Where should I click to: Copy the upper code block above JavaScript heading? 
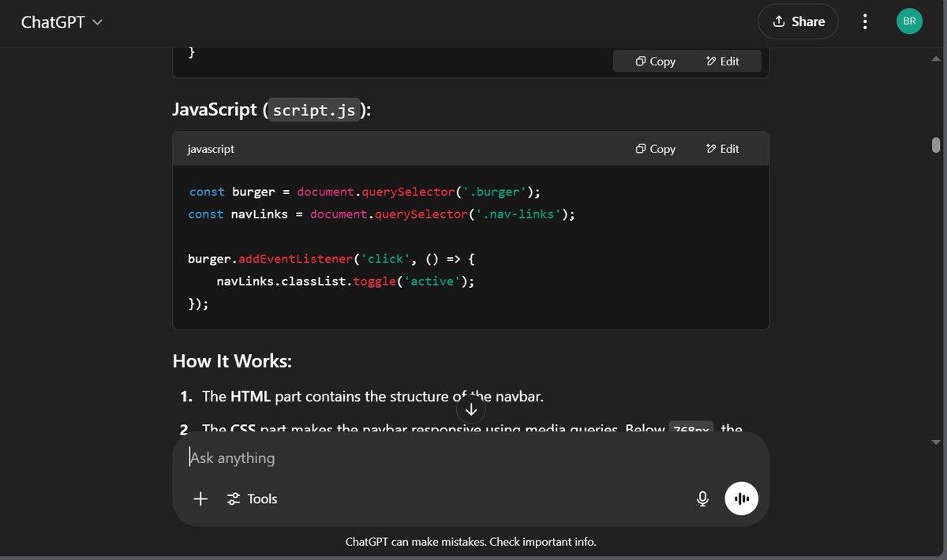tap(656, 62)
